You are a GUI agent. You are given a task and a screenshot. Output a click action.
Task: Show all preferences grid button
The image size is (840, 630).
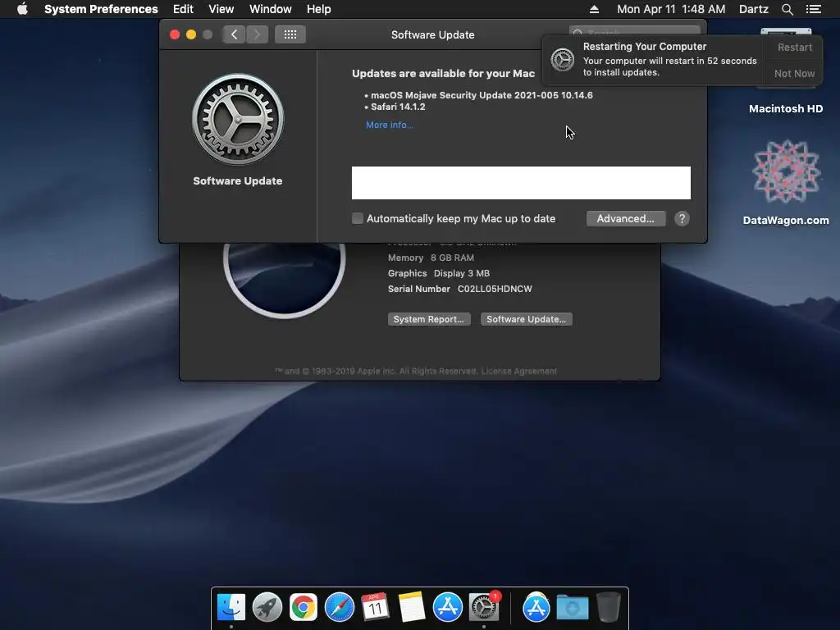point(290,34)
